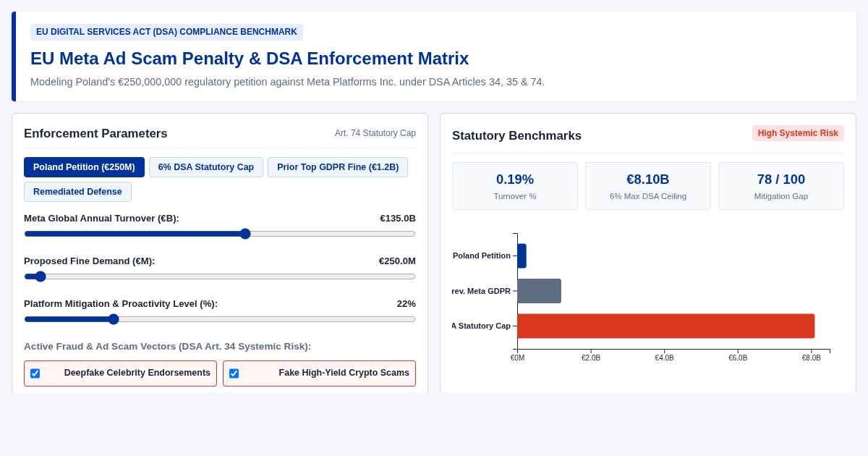
Task: Click the €250.0M fine demand value
Action: click(397, 261)
